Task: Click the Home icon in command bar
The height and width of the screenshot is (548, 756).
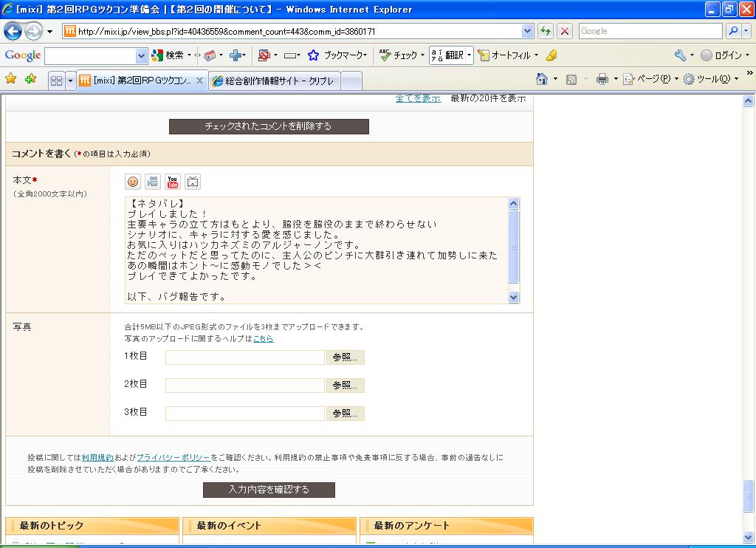Action: pyautogui.click(x=542, y=80)
